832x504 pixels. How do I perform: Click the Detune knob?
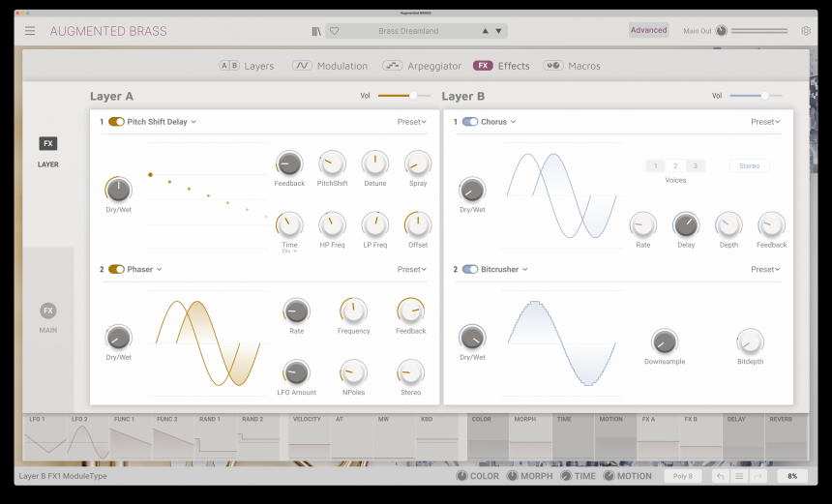pyautogui.click(x=375, y=163)
